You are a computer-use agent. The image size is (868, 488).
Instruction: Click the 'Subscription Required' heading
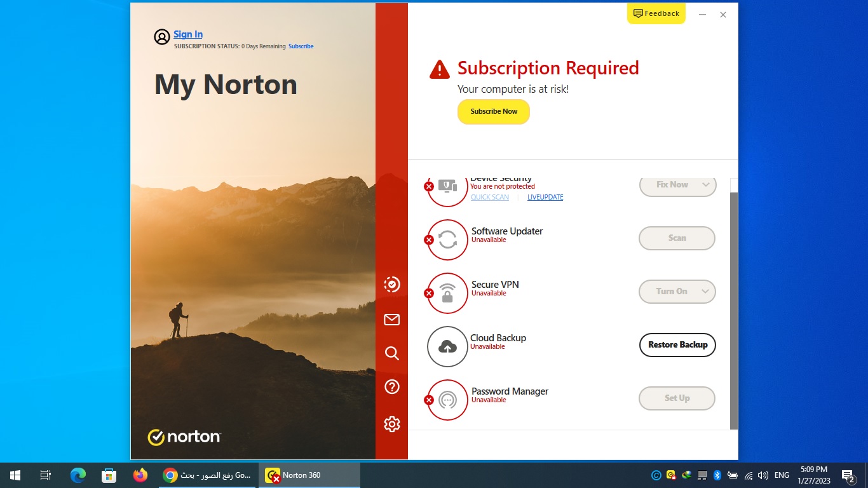pyautogui.click(x=548, y=68)
